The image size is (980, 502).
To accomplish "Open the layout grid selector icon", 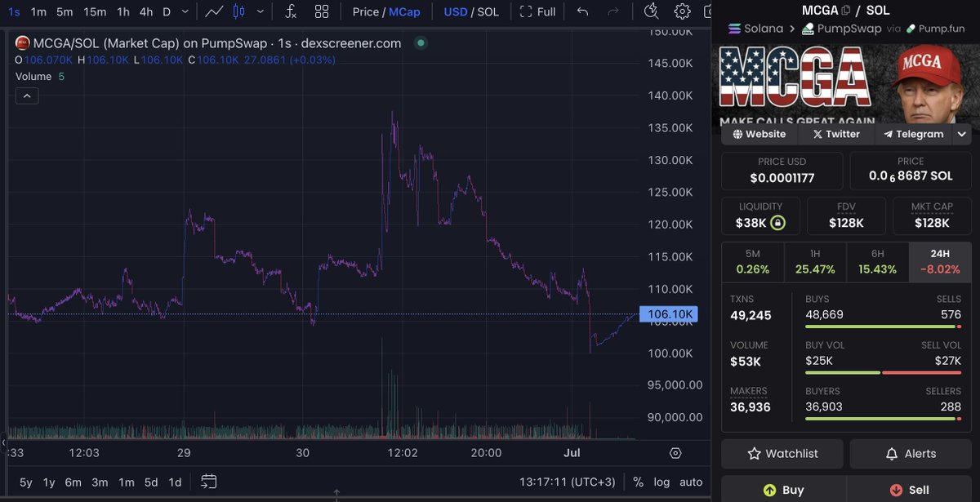I will (322, 11).
